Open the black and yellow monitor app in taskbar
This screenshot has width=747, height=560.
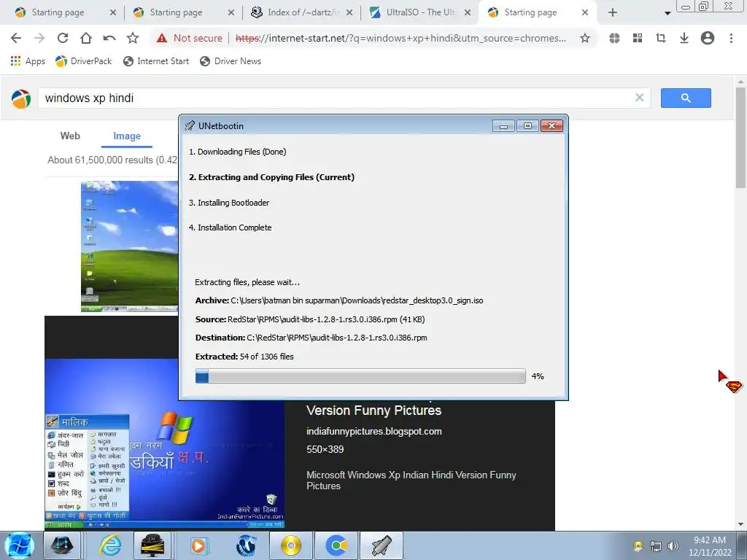[153, 545]
